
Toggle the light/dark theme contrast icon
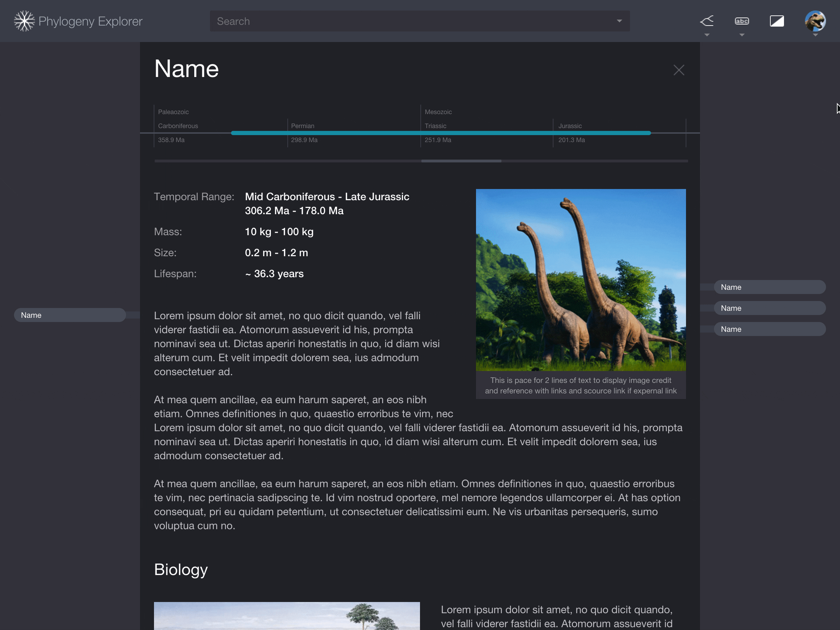click(777, 21)
